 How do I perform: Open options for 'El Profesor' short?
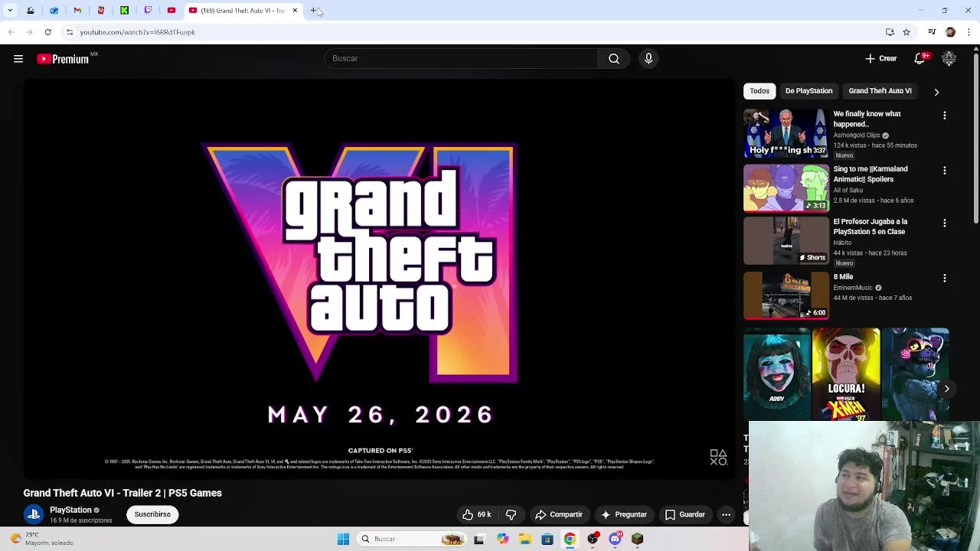(944, 223)
